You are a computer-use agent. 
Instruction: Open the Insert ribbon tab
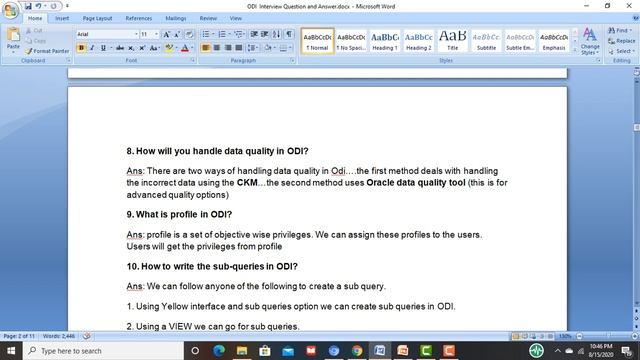[62, 18]
